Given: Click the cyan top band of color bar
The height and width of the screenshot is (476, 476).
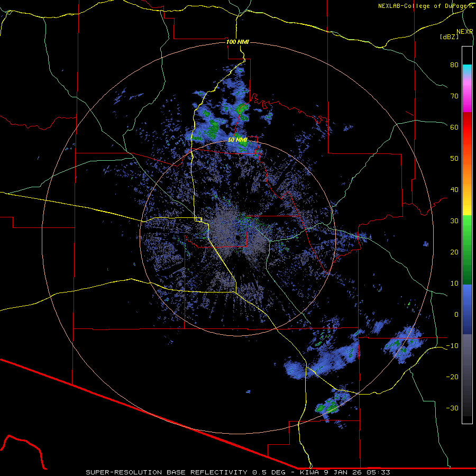Looking at the screenshot, I should pyautogui.click(x=467, y=69).
